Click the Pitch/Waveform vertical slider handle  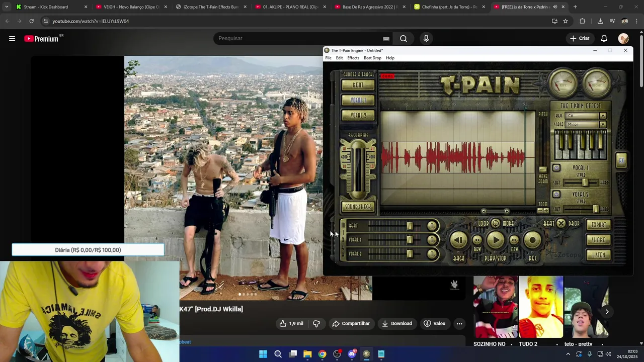(x=543, y=169)
